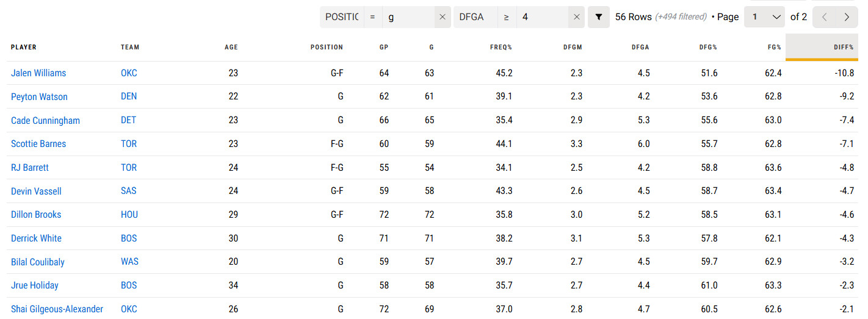This screenshot has width=868, height=319.
Task: Open the WAS team link
Action: pyautogui.click(x=129, y=262)
